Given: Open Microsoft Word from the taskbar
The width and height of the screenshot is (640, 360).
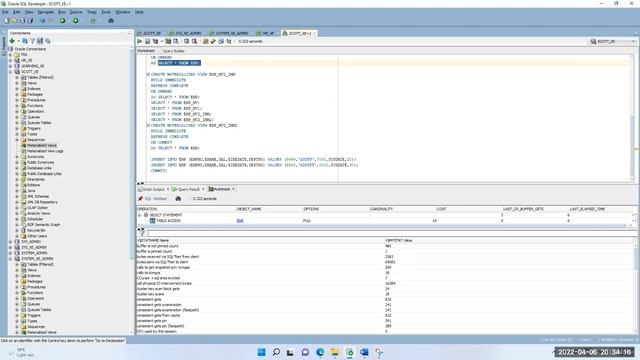Looking at the screenshot, I should coord(364,352).
